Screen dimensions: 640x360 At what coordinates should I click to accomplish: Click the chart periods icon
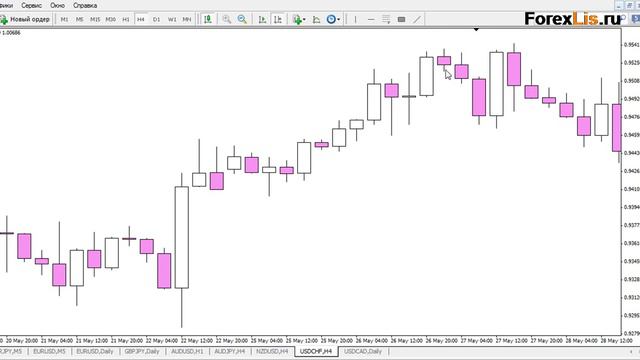(x=316, y=19)
